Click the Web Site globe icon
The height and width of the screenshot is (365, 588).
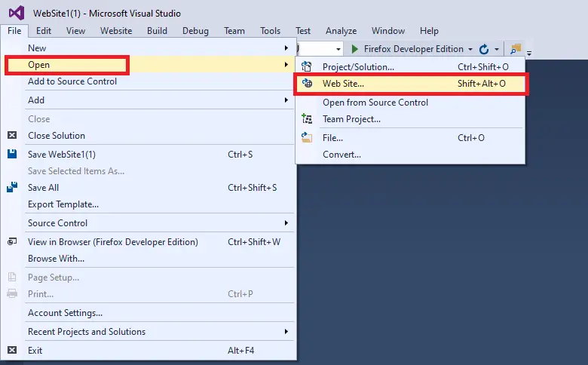coord(307,83)
